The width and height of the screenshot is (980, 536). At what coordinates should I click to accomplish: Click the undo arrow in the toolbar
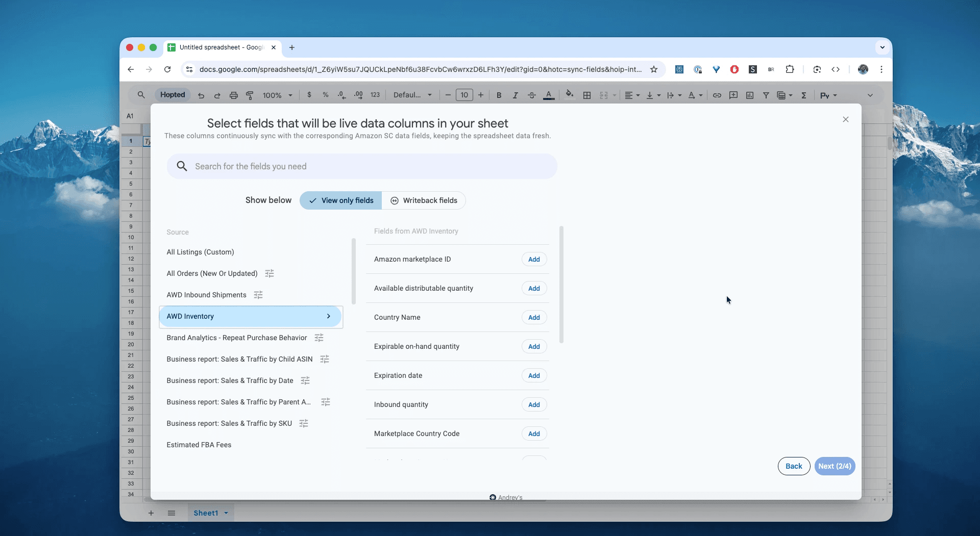[201, 95]
